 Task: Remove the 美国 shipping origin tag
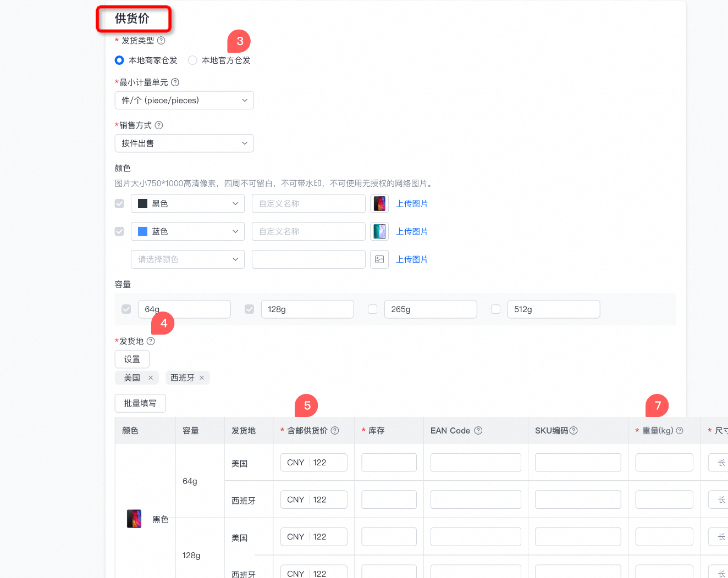(x=151, y=378)
